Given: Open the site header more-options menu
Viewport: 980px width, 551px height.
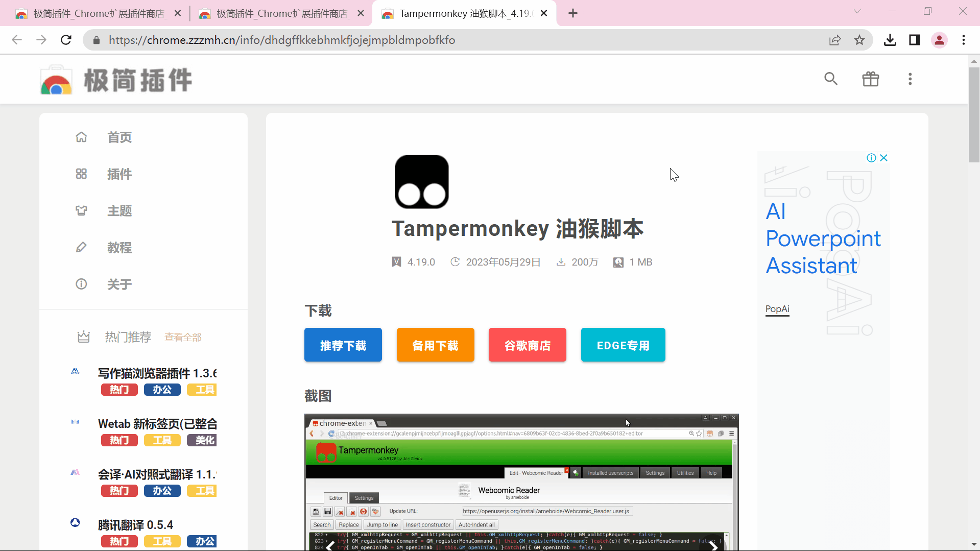Looking at the screenshot, I should 910,79.
